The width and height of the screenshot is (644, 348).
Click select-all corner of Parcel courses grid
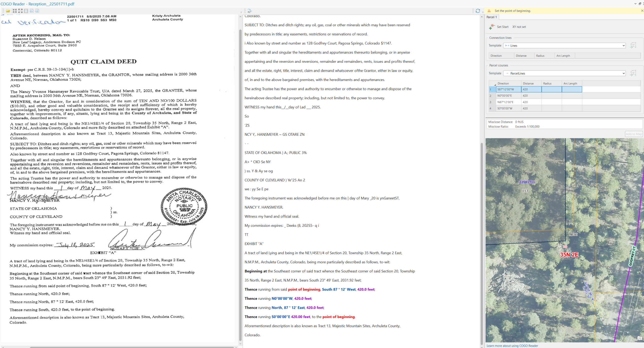tap(492, 83)
